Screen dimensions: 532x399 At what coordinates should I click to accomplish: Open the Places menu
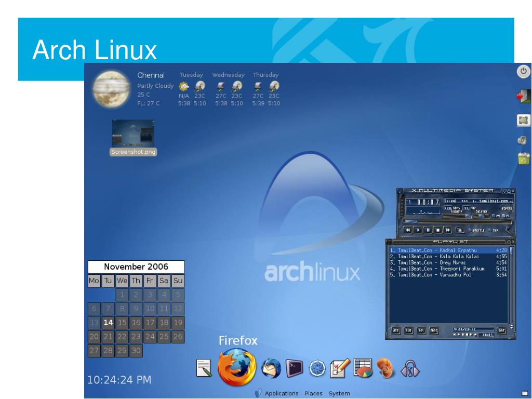click(313, 393)
